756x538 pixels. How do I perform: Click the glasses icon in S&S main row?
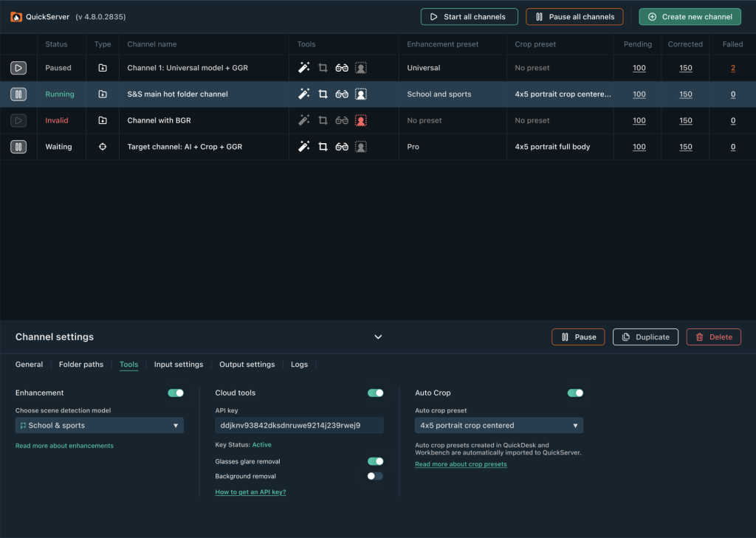342,94
